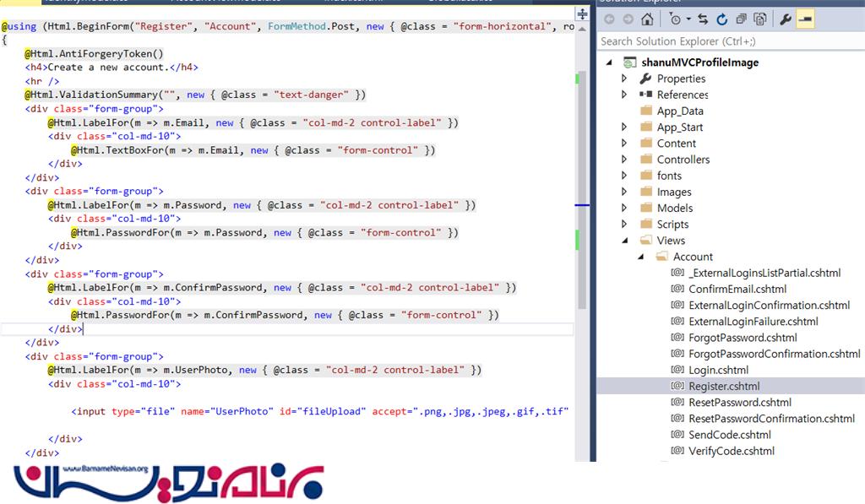The width and height of the screenshot is (865, 504).
Task: Open ForgotPassword.cshtml file
Action: 743,338
